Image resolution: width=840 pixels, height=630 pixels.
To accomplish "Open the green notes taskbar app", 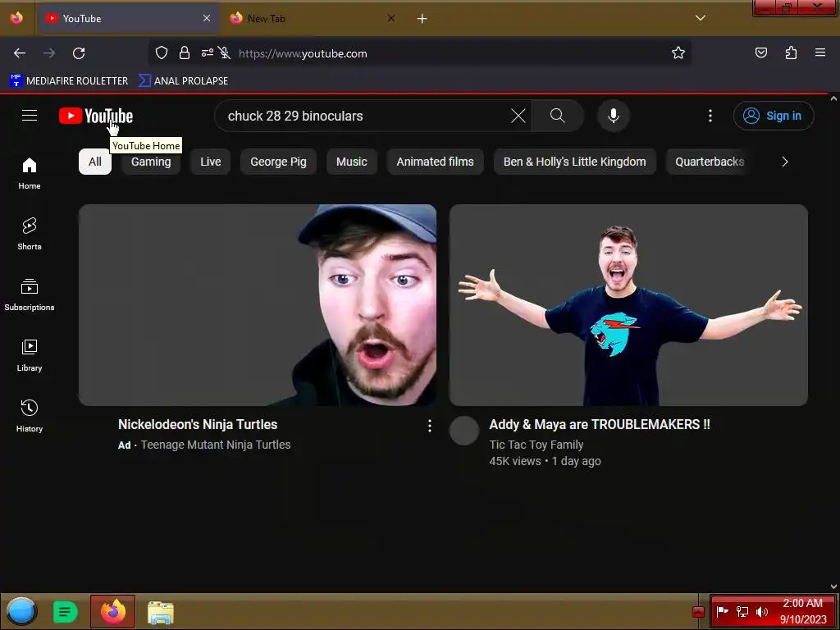I will 66,612.
